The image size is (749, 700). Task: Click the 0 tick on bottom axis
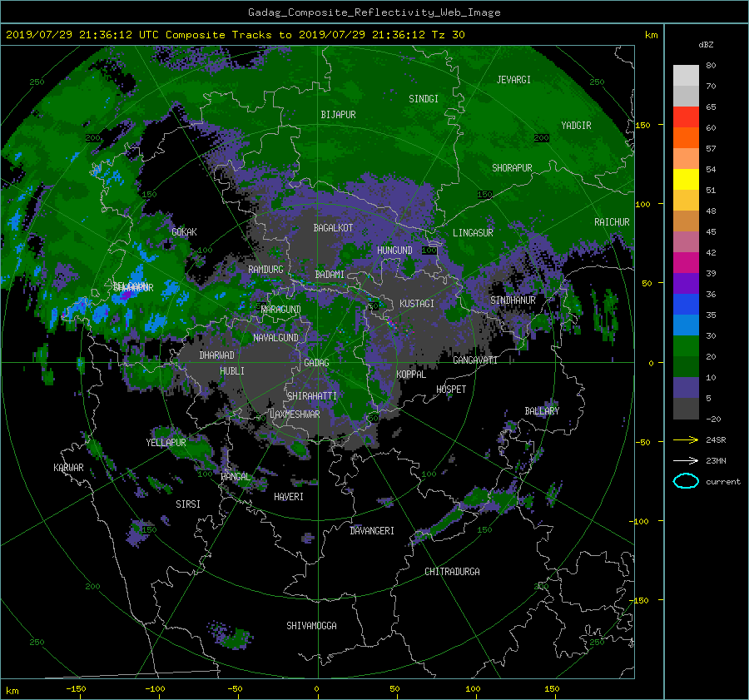[317, 688]
